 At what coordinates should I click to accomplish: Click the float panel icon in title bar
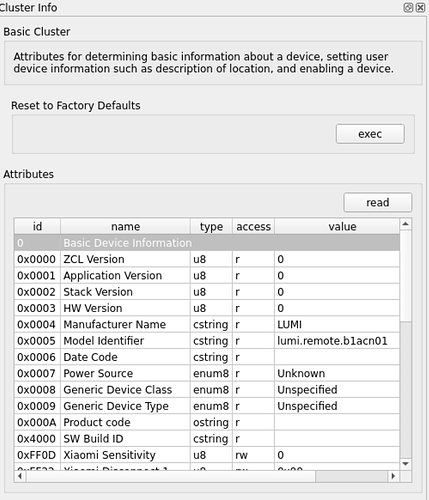pos(408,7)
